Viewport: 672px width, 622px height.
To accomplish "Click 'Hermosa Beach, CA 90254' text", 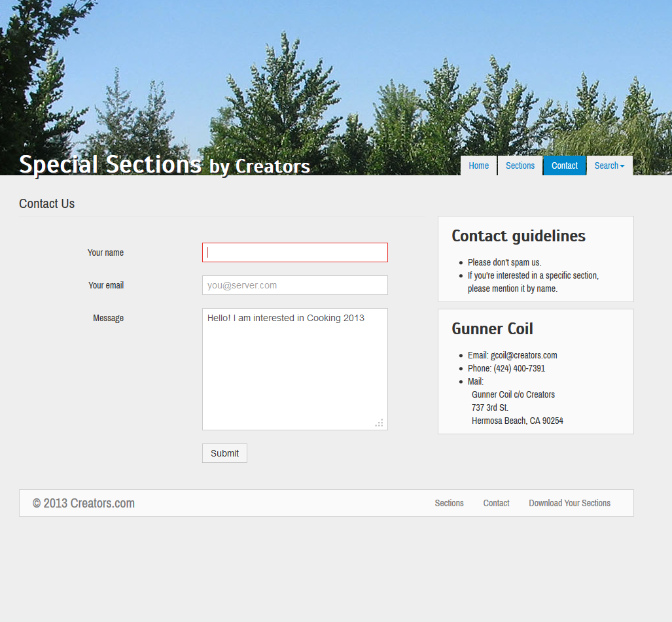I will pyautogui.click(x=518, y=421).
